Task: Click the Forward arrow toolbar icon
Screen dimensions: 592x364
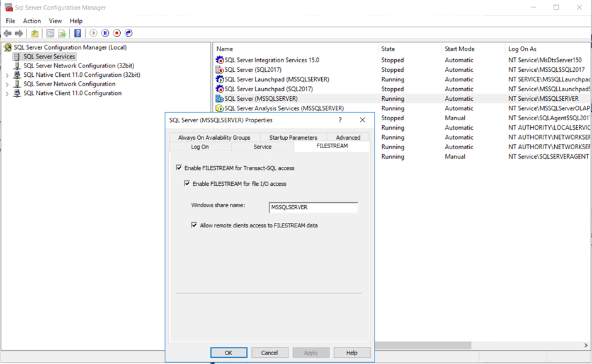Action: (x=19, y=33)
